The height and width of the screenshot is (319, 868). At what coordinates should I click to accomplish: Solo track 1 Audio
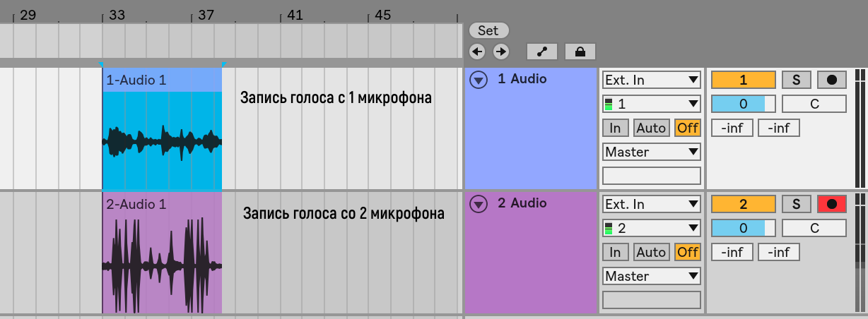pos(796,80)
